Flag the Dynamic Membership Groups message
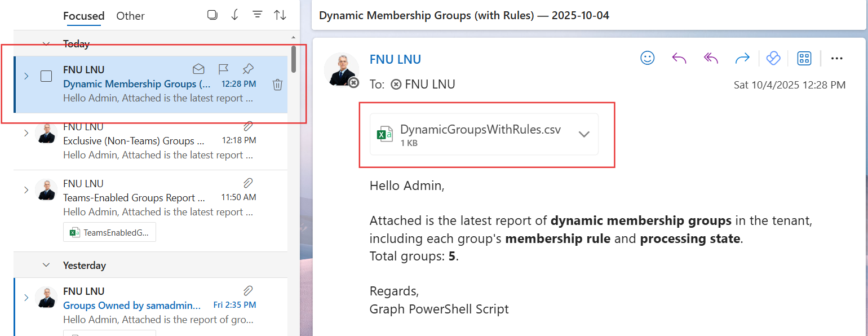 pos(223,69)
